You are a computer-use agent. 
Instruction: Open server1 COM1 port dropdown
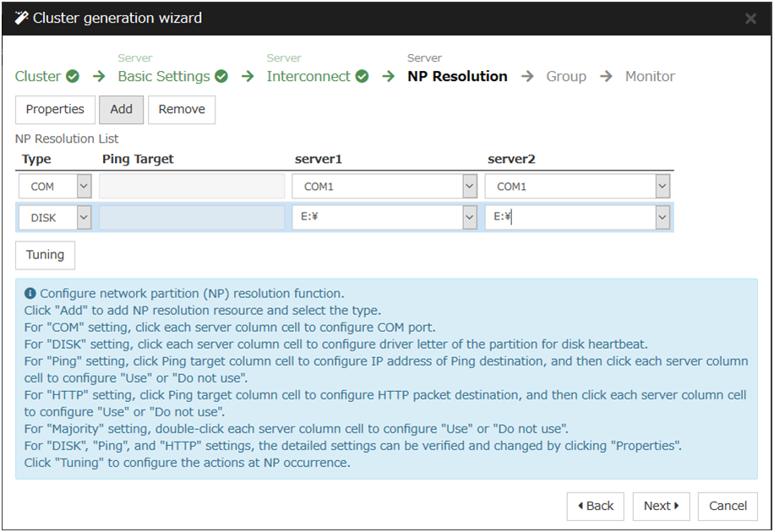(470, 187)
